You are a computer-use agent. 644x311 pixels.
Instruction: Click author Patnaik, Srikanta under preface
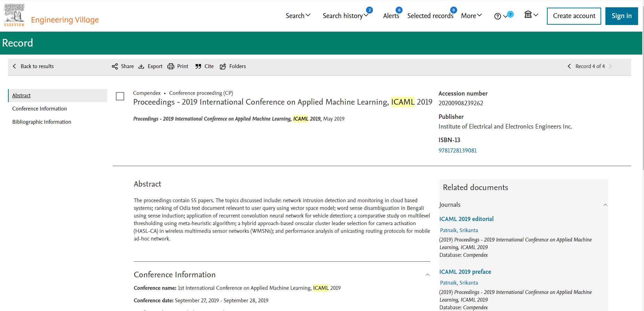(x=459, y=283)
